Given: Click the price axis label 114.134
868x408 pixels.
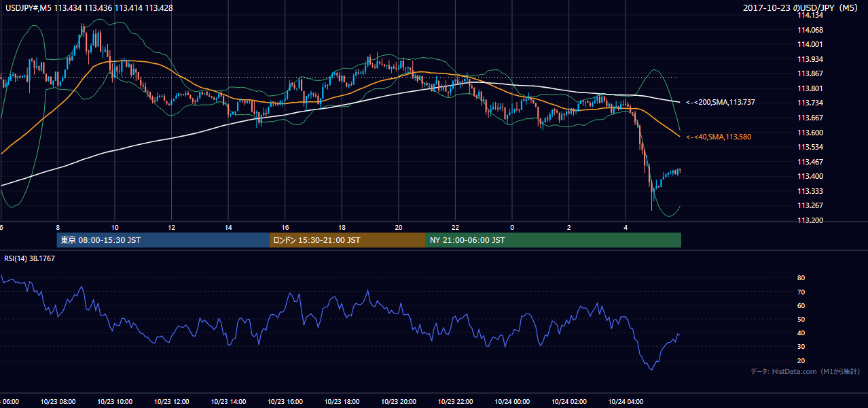Looking at the screenshot, I should (809, 15).
